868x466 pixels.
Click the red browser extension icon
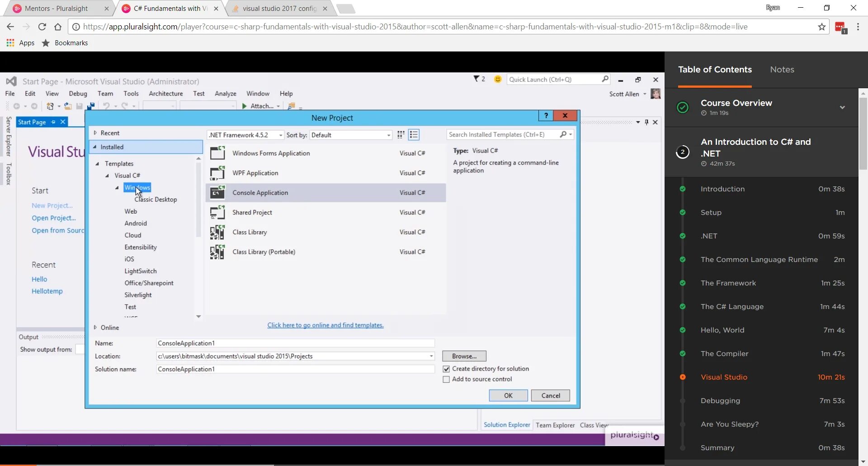tap(841, 28)
